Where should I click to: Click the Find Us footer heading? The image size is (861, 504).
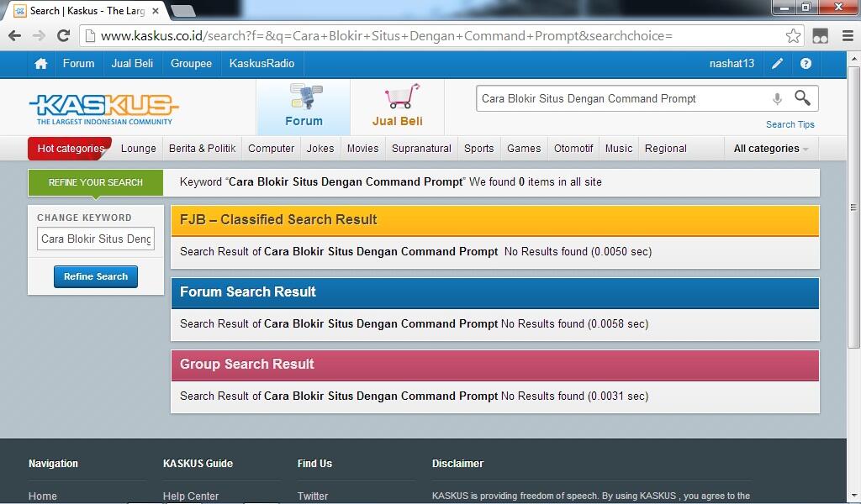click(x=314, y=464)
